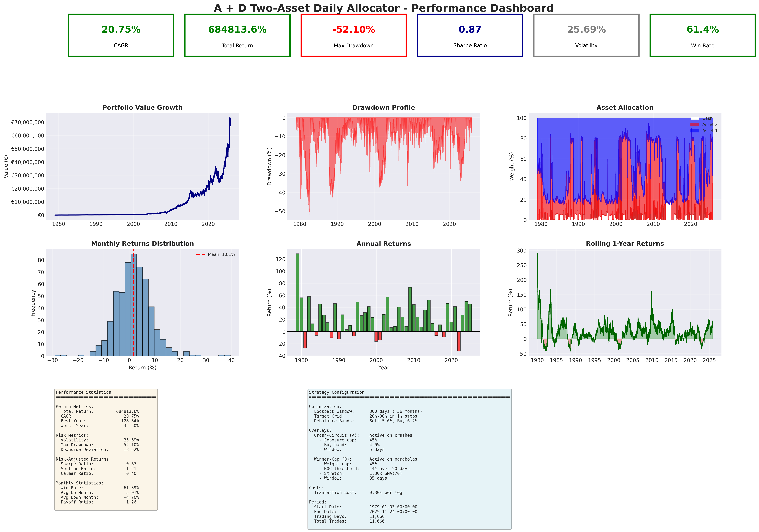
Task: Click the Rebalance Bands row
Action: [x=366, y=421]
